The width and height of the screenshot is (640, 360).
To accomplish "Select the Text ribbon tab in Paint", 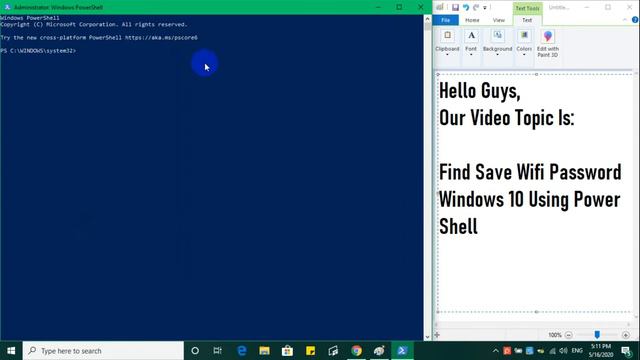I will point(527,20).
